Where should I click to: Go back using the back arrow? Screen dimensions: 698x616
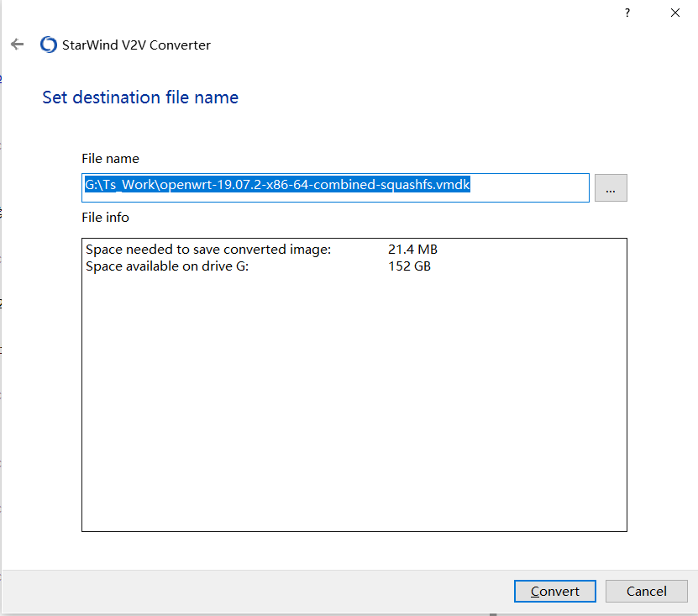tap(17, 45)
